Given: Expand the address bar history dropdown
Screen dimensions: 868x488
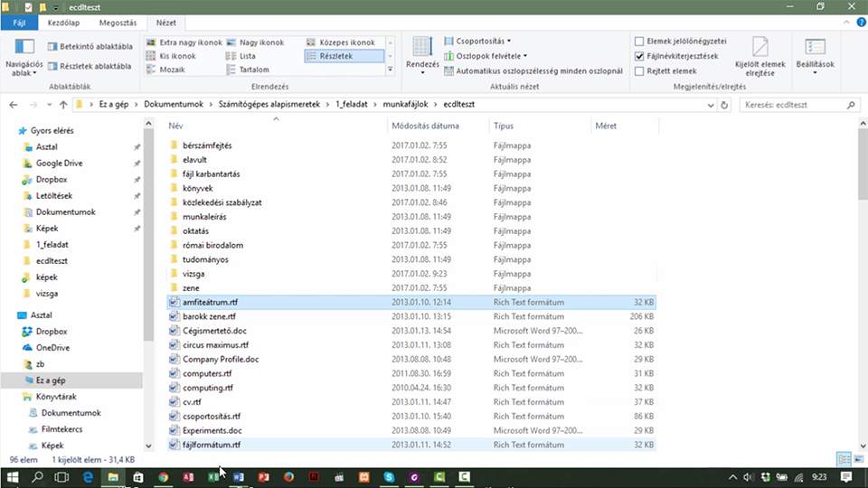Looking at the screenshot, I should tap(711, 105).
